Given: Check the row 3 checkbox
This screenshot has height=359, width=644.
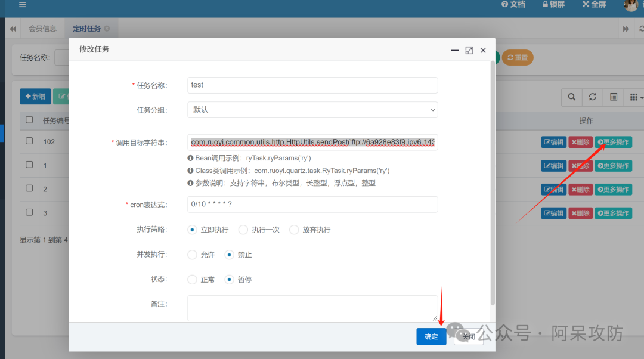Looking at the screenshot, I should 29,212.
